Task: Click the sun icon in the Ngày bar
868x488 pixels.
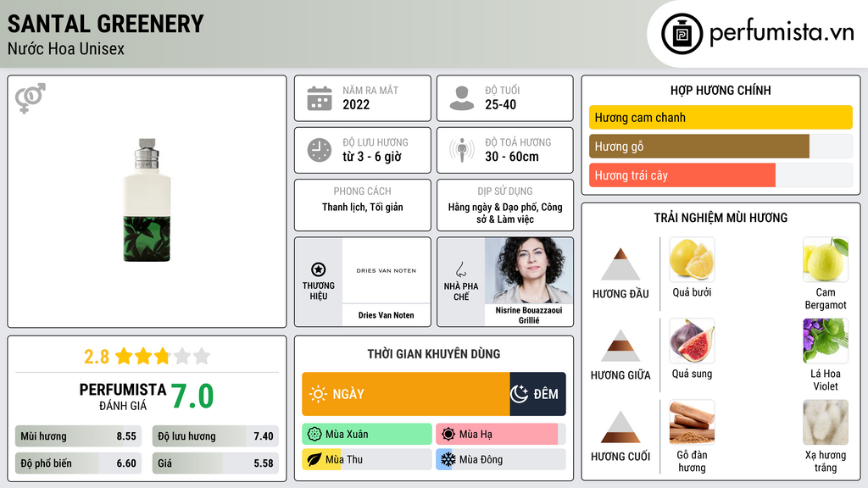Action: pos(319,394)
